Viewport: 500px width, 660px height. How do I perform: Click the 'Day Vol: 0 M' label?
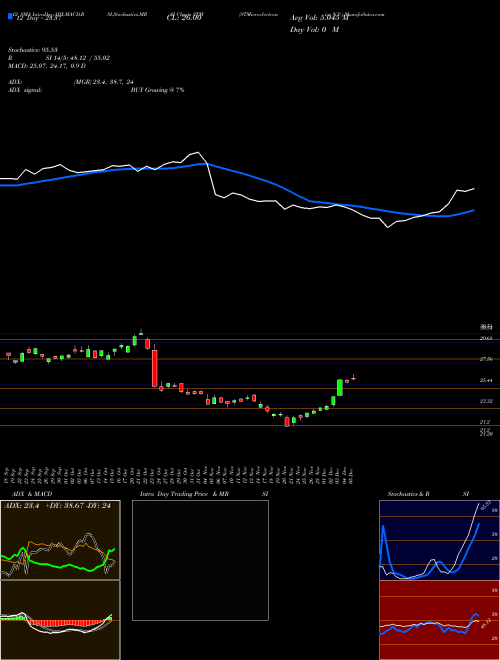(x=314, y=30)
